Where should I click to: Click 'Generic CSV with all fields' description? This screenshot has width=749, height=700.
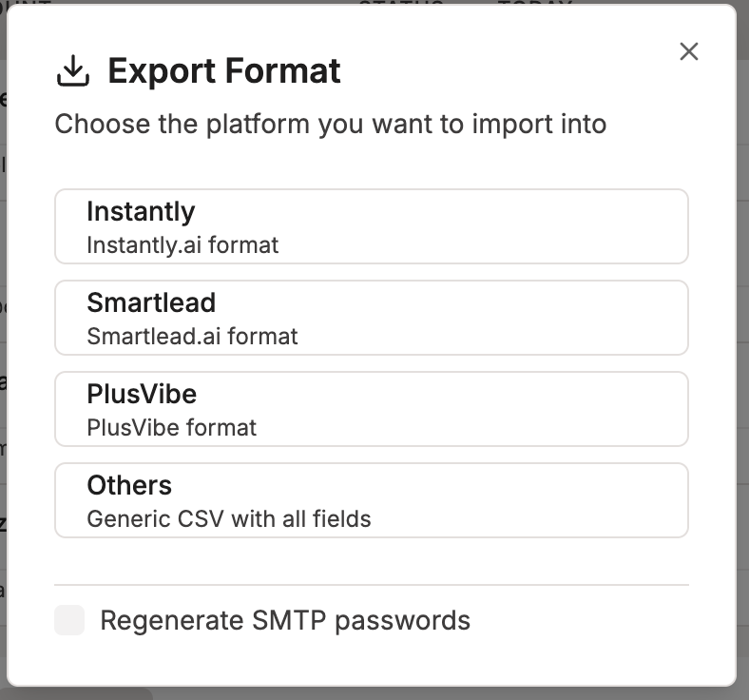229,519
